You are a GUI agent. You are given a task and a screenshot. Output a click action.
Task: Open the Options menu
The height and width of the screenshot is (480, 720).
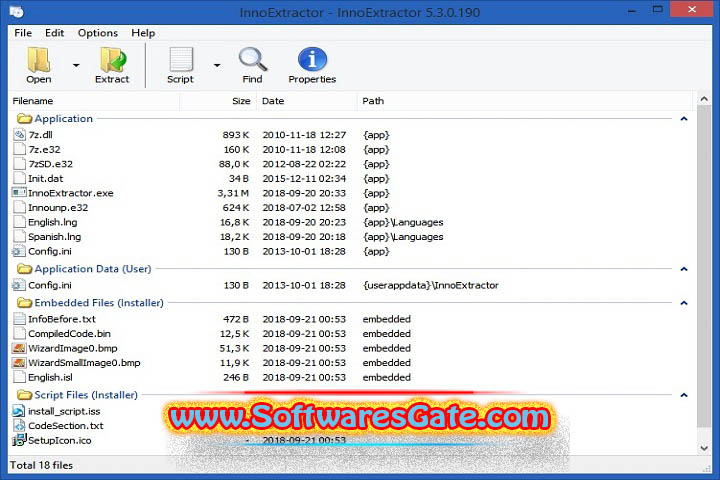point(98,33)
